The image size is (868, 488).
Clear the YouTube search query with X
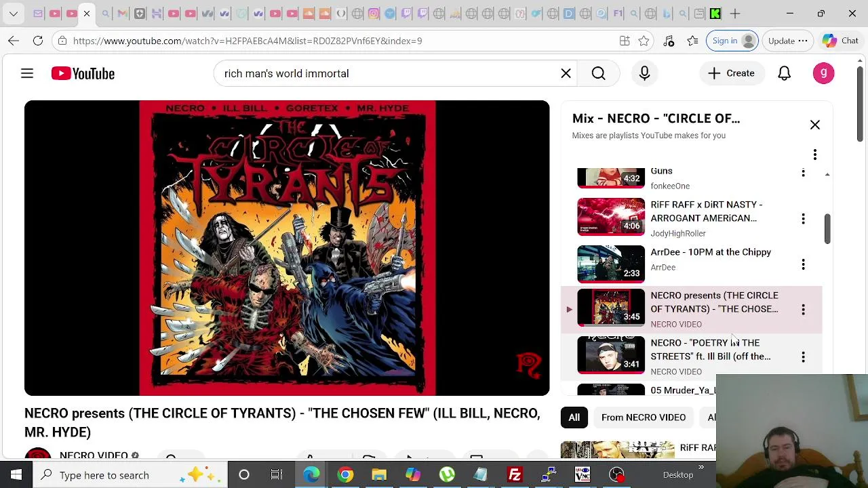coord(566,73)
